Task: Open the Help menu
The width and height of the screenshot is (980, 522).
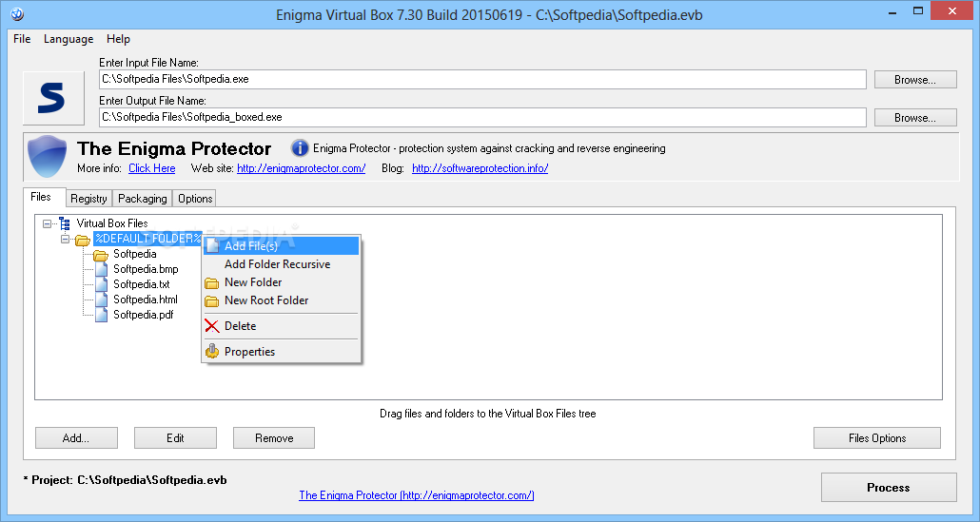Action: [x=118, y=39]
